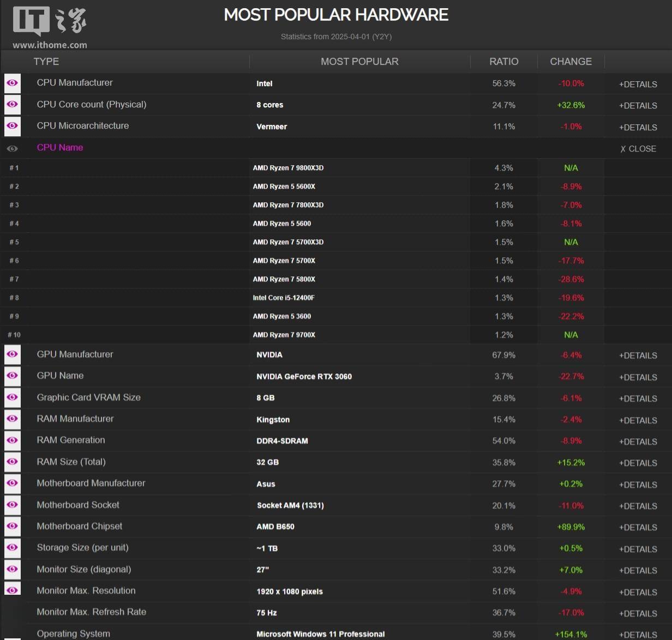This screenshot has height=640, width=672.
Task: Click the eye icon next to GPU Manufacturer
Action: coord(12,354)
